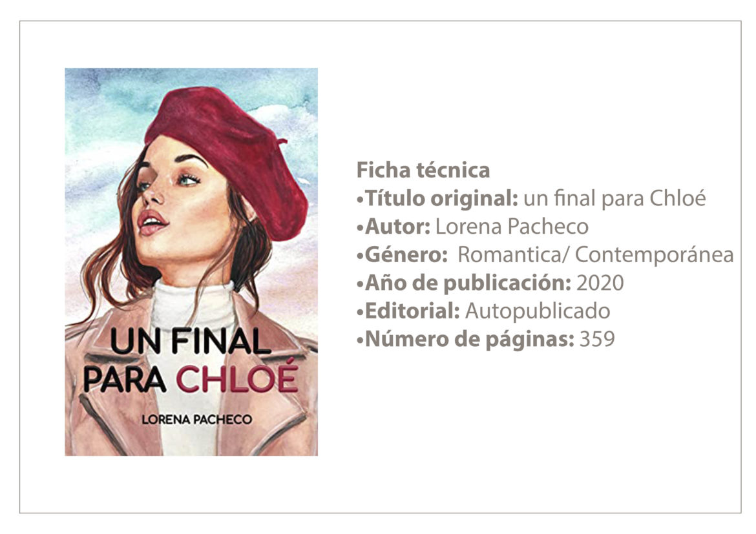This screenshot has height=534, width=756.
Task: Click the 'Ficha técnica' heading
Action: point(423,170)
